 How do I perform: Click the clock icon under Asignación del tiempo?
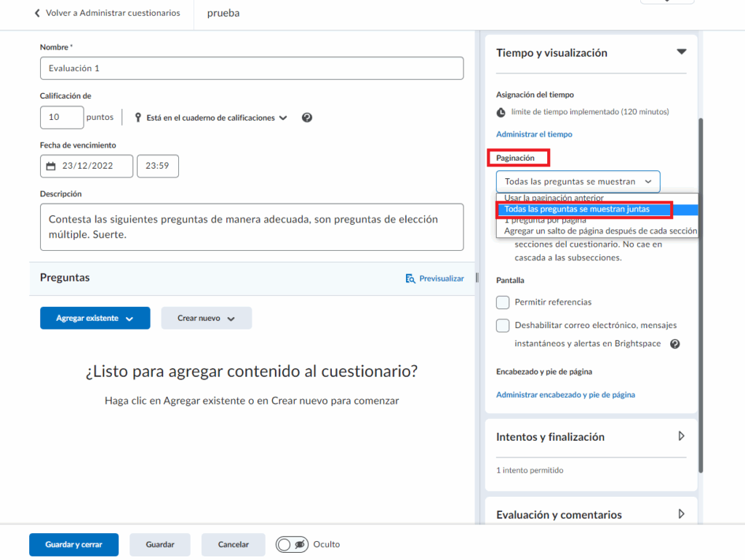point(501,113)
